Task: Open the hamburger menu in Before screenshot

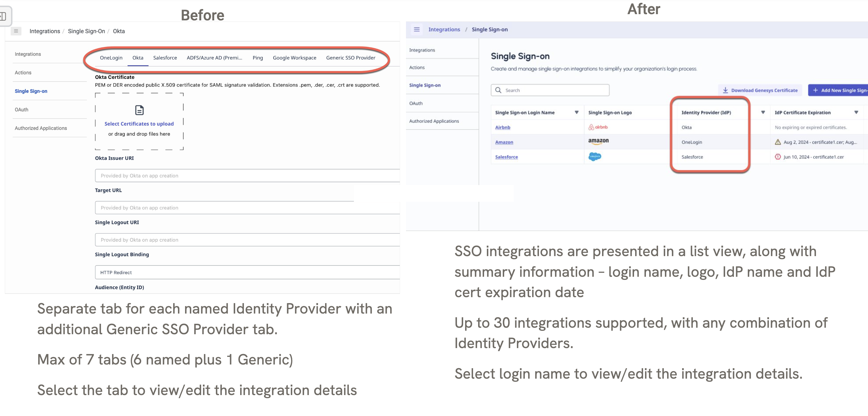Action: [x=16, y=31]
